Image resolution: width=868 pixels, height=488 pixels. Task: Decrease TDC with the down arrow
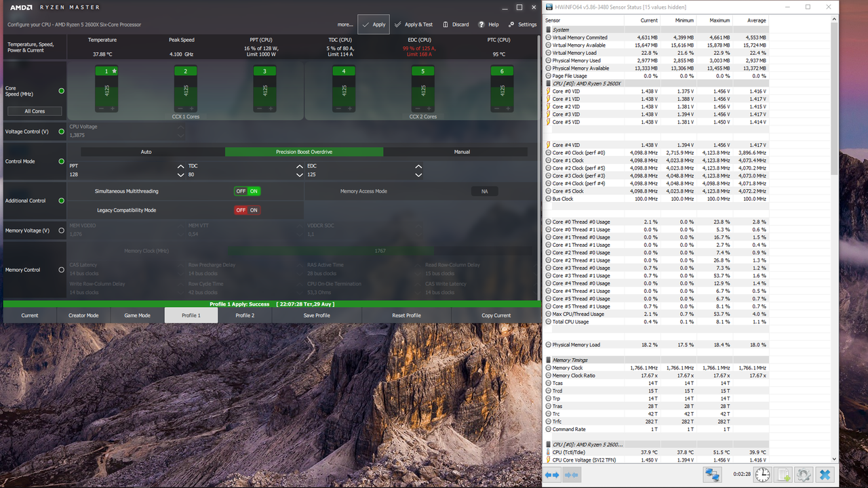pyautogui.click(x=300, y=175)
